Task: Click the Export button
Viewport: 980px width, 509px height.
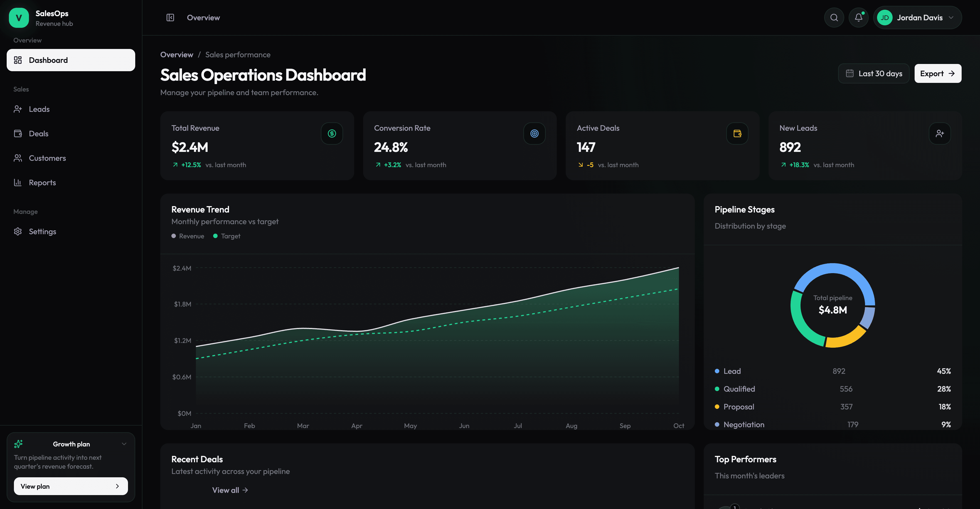Action: tap(938, 73)
